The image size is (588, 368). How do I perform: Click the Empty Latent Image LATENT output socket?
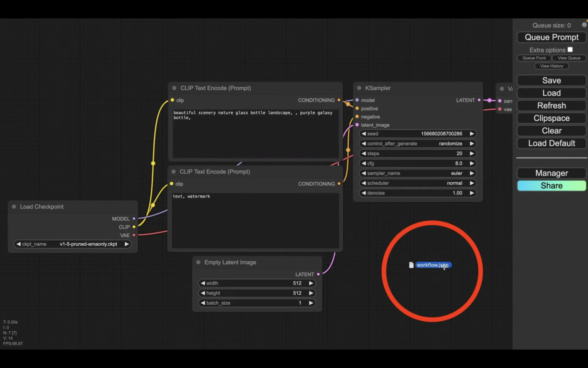coord(318,274)
